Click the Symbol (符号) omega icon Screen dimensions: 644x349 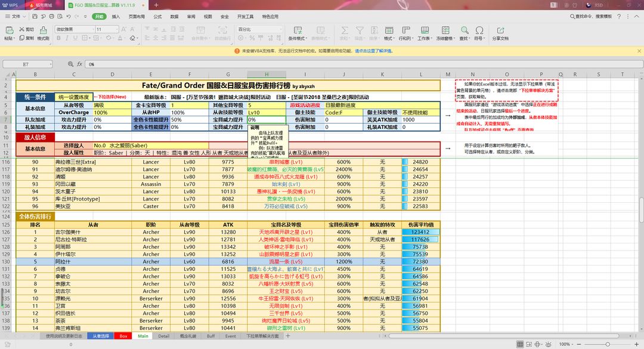pyautogui.click(x=479, y=30)
